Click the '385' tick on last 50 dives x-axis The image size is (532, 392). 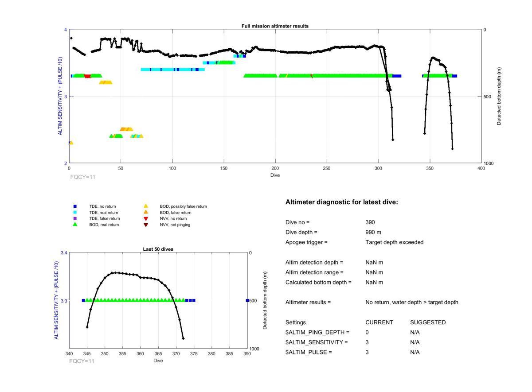coord(229,354)
